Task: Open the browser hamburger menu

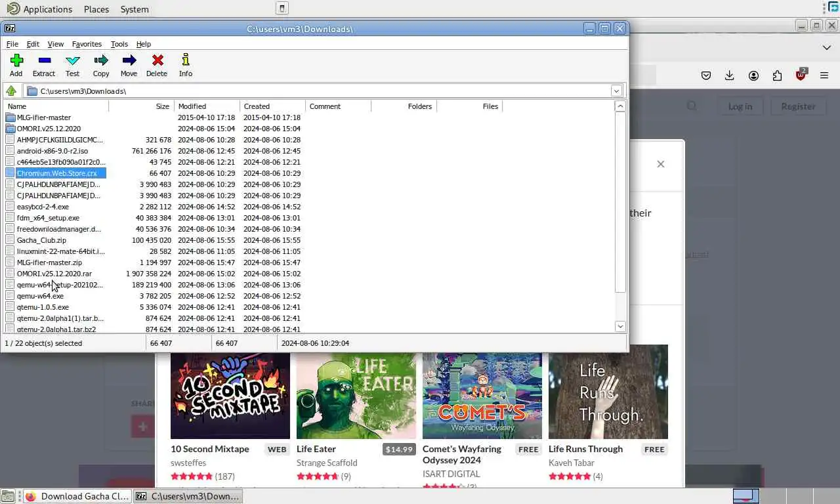Action: tap(824, 75)
